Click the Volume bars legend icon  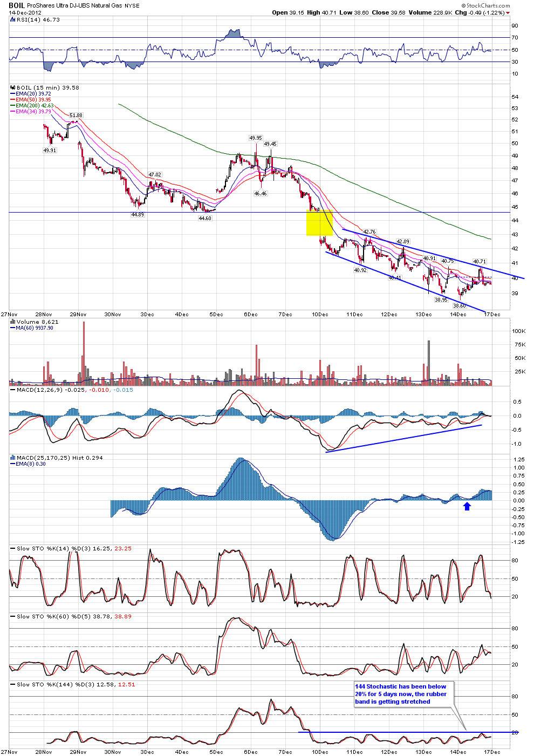click(13, 322)
